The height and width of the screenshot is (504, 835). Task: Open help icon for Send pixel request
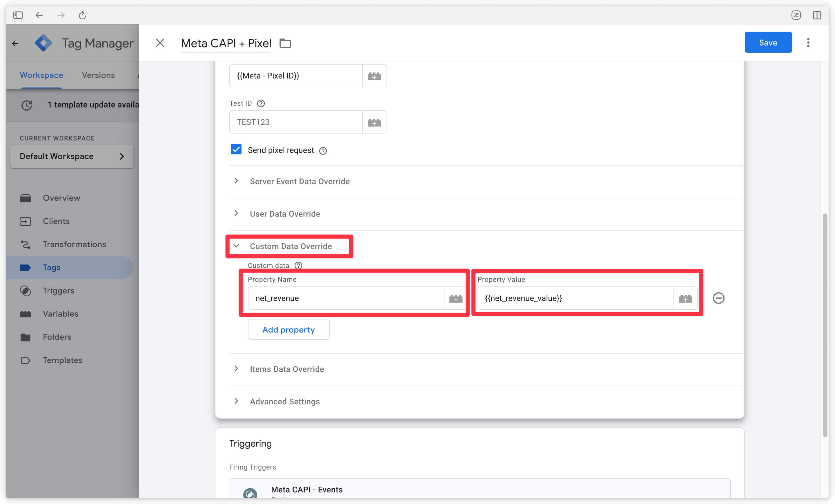pos(323,151)
